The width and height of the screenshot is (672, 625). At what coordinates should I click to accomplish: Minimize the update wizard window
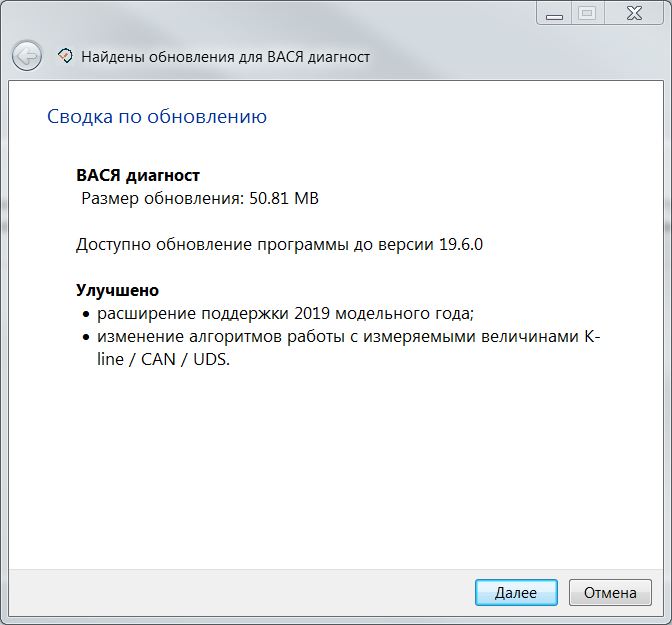click(554, 13)
